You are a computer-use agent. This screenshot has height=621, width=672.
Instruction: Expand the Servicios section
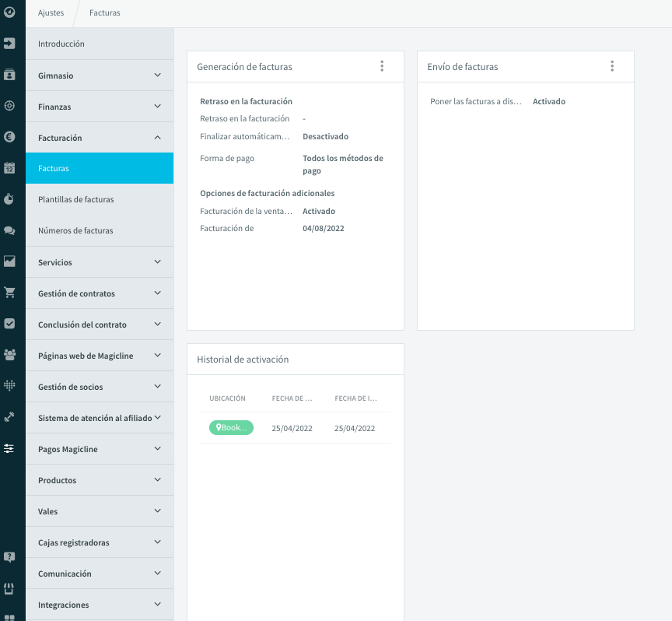pos(100,262)
